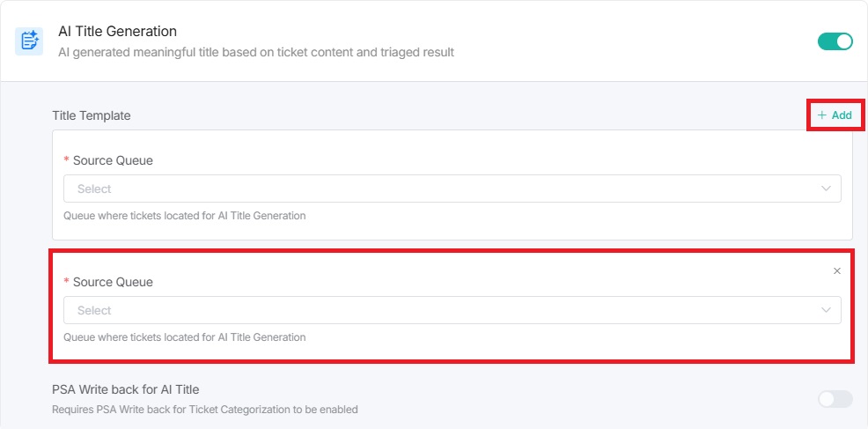Click the AI Title Generation heading
This screenshot has width=868, height=429.
[x=117, y=32]
